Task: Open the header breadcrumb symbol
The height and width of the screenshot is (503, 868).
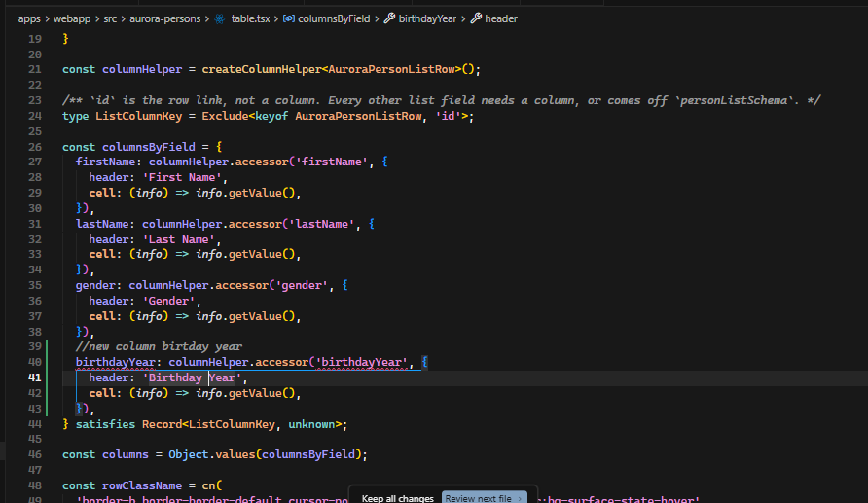Action: pyautogui.click(x=501, y=18)
